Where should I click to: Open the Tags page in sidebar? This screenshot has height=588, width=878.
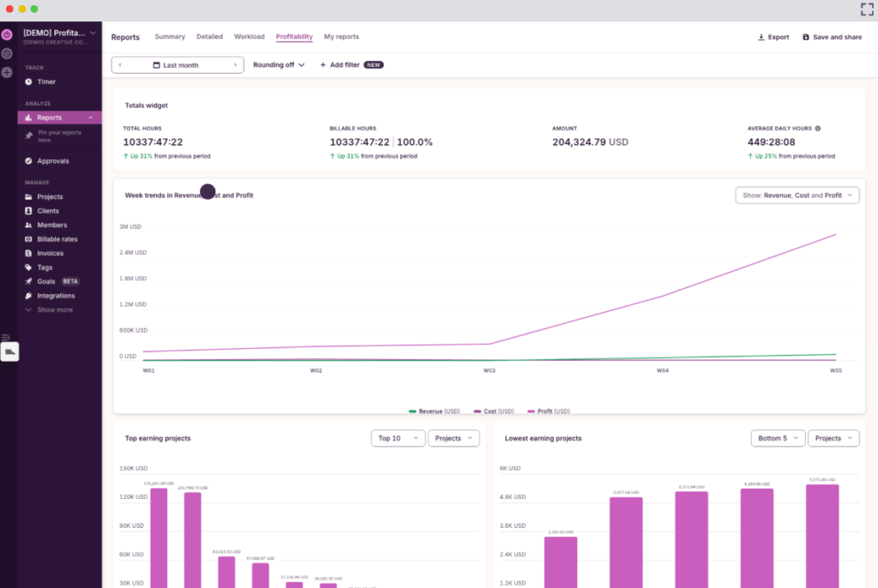click(x=45, y=267)
